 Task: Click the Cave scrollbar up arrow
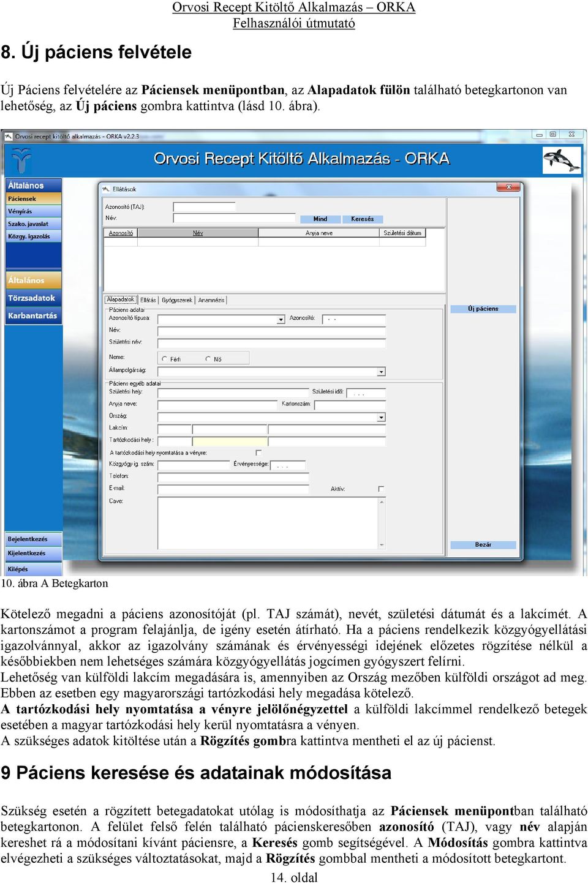pos(382,502)
